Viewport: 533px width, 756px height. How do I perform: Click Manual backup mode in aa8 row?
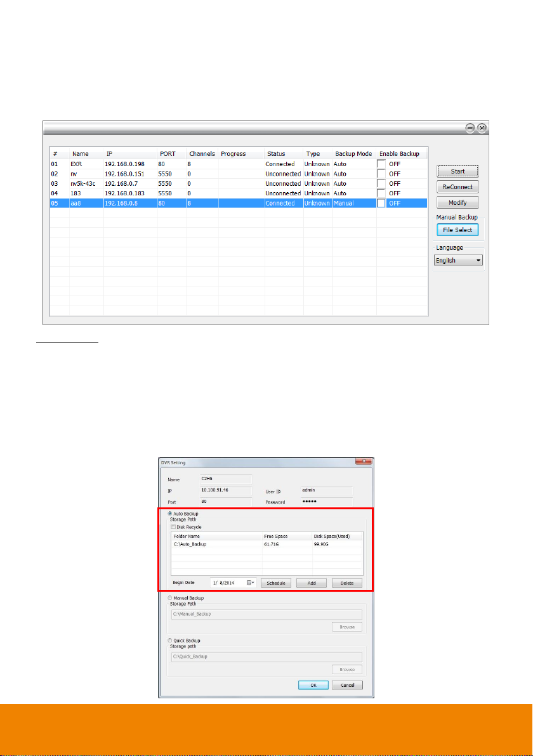click(343, 204)
